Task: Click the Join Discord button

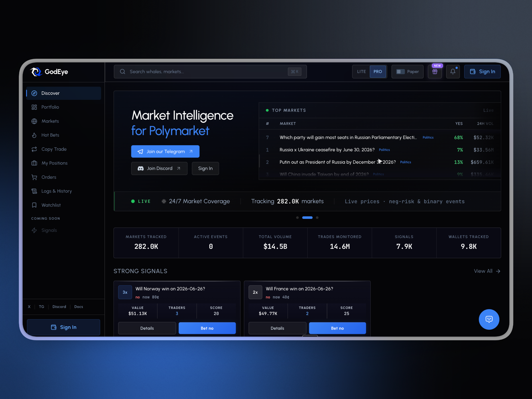Action: (x=159, y=168)
